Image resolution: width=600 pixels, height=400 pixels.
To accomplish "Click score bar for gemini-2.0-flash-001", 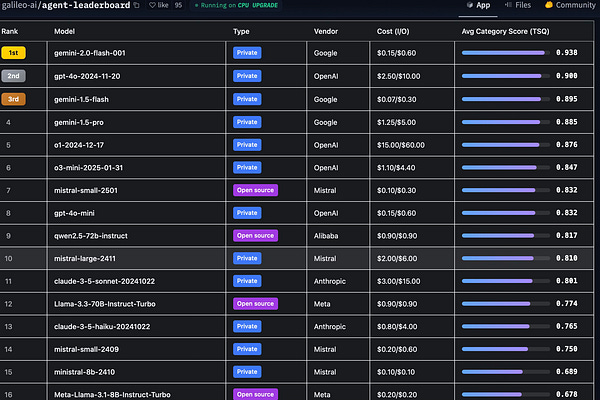I will (x=505, y=53).
